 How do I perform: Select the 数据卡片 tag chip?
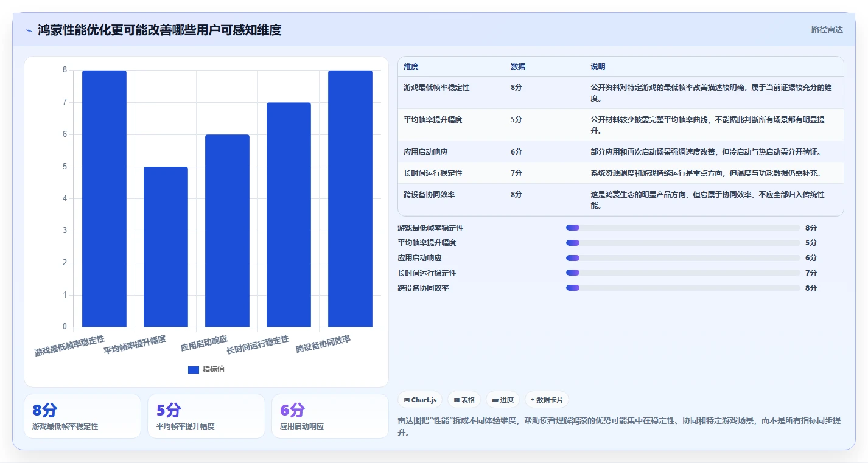(547, 400)
